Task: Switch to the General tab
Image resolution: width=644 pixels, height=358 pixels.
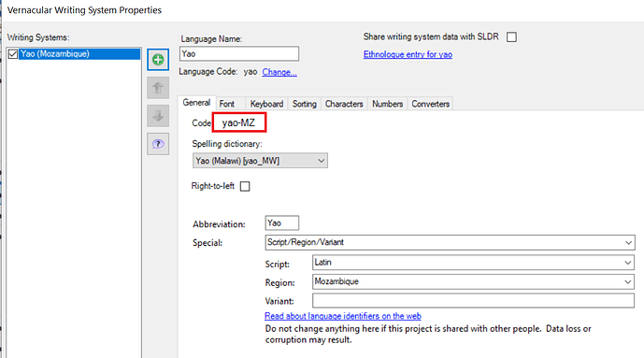Action: pos(196,103)
